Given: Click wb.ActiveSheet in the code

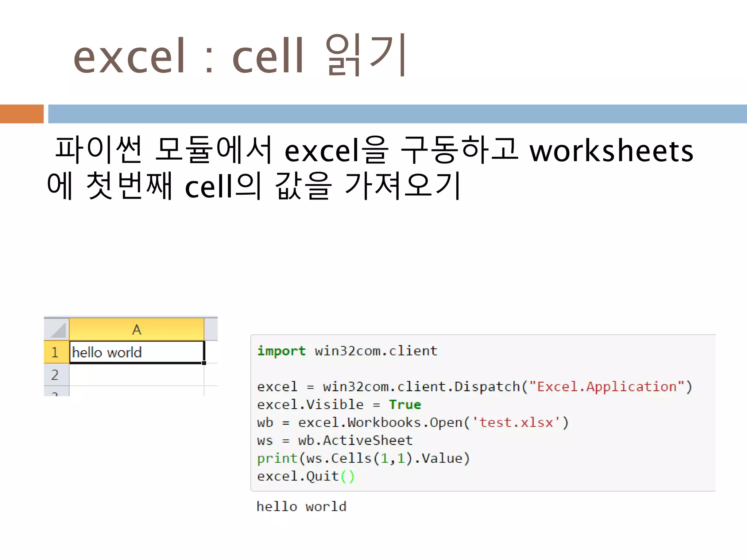Looking at the screenshot, I should [355, 440].
